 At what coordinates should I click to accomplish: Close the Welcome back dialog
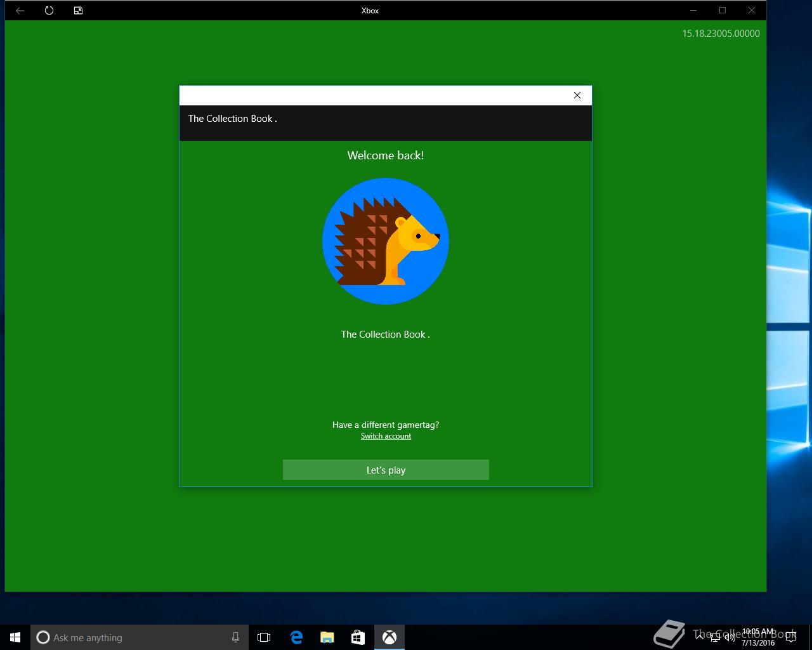point(577,95)
